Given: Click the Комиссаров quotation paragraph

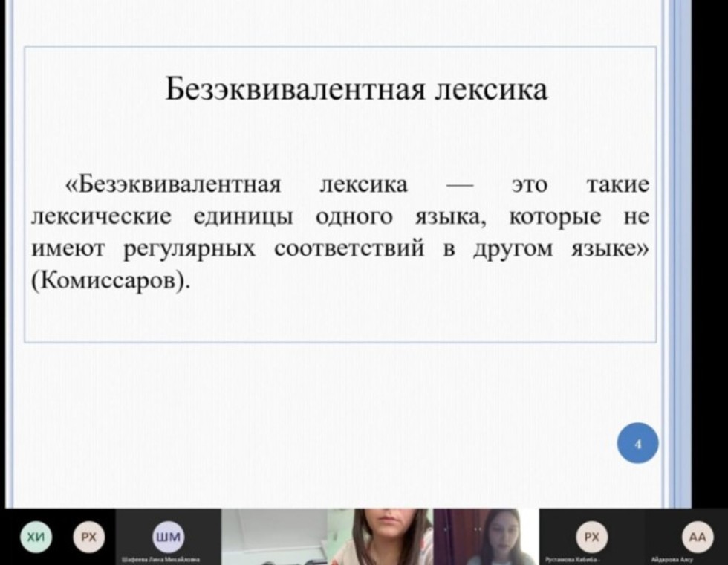Looking at the screenshot, I should pos(338,230).
